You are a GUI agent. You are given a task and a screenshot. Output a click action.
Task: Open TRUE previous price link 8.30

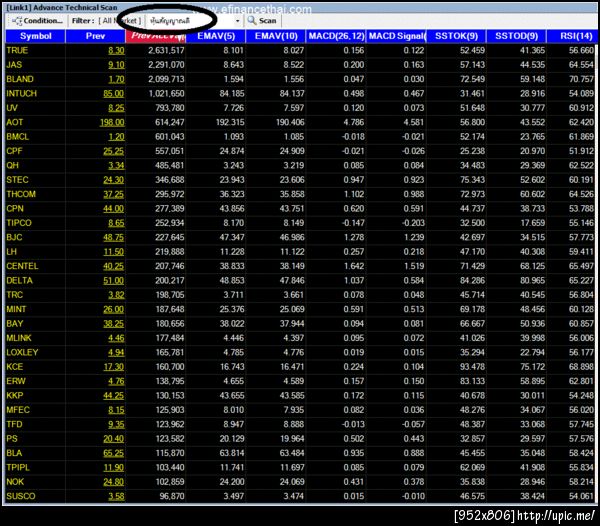pyautogui.click(x=116, y=50)
